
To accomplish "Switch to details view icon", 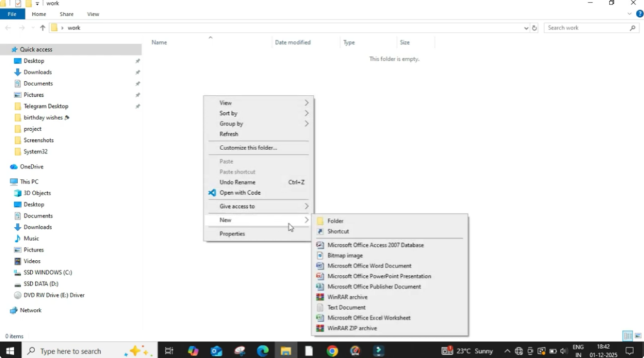I will pos(628,336).
